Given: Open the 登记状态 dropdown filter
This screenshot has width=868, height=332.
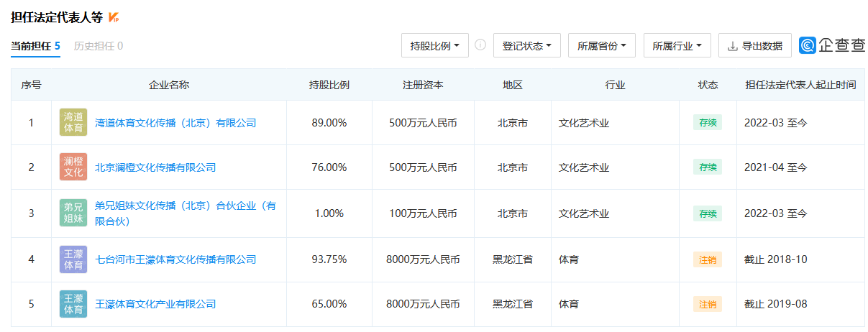Looking at the screenshot, I should pyautogui.click(x=527, y=45).
